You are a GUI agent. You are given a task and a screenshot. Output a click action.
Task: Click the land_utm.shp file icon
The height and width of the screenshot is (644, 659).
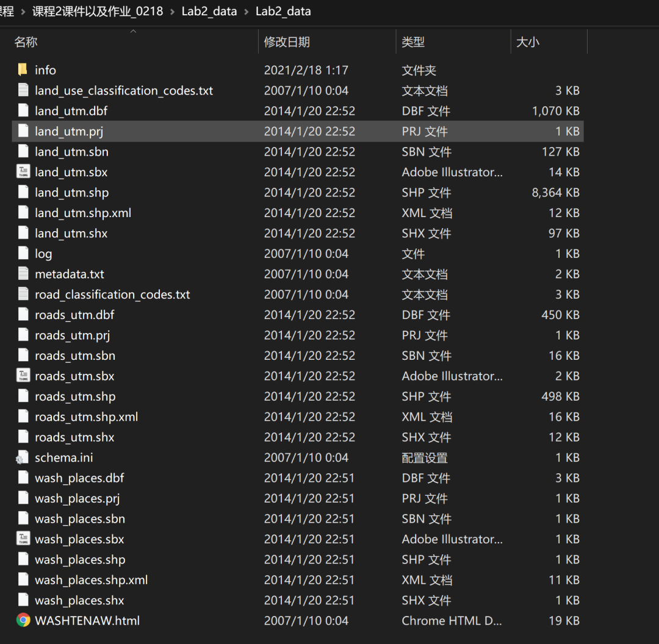[23, 193]
